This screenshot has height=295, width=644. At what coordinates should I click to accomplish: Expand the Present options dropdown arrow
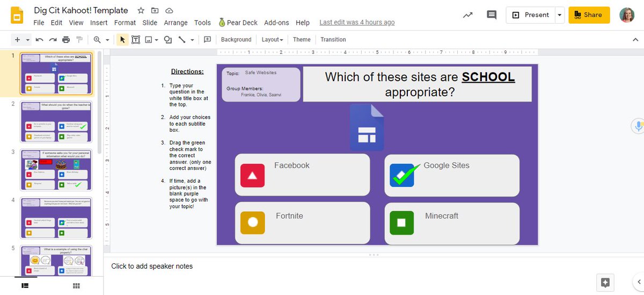(x=560, y=15)
